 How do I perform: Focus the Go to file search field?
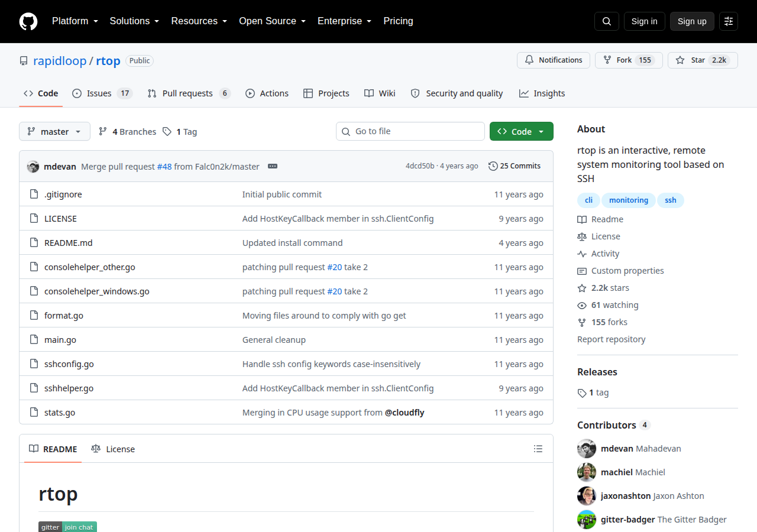pos(410,131)
